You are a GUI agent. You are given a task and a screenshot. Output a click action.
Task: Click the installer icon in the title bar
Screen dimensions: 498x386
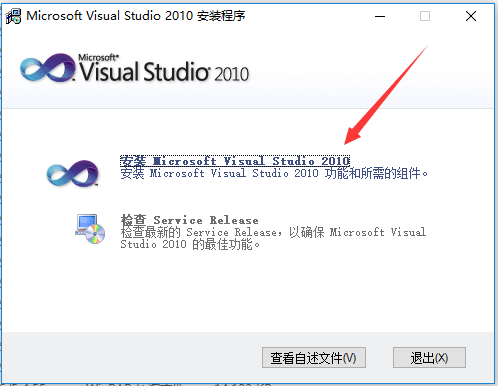click(x=14, y=16)
